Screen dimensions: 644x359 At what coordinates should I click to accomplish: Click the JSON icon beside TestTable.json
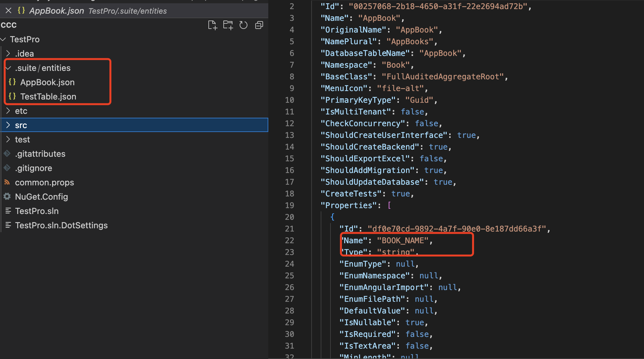[x=12, y=96]
